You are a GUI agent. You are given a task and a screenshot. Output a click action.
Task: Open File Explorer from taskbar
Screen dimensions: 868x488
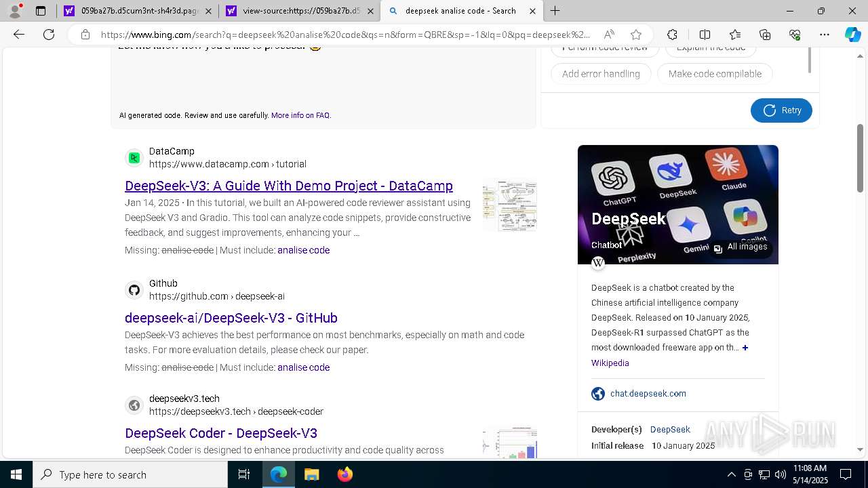tap(311, 474)
